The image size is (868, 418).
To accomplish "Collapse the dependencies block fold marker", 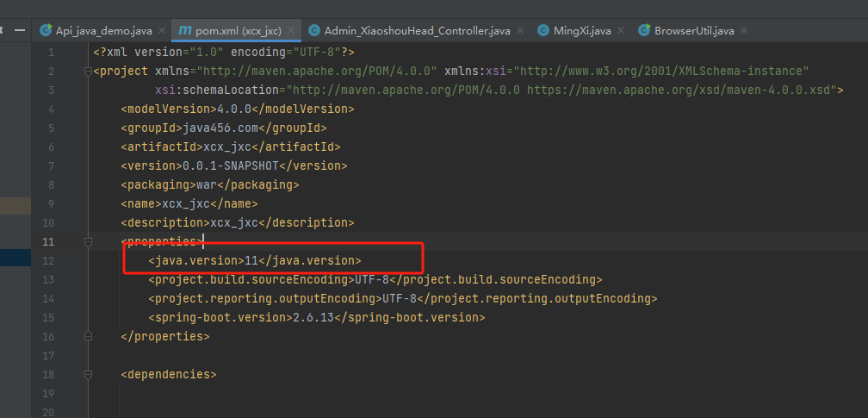I will tap(88, 375).
